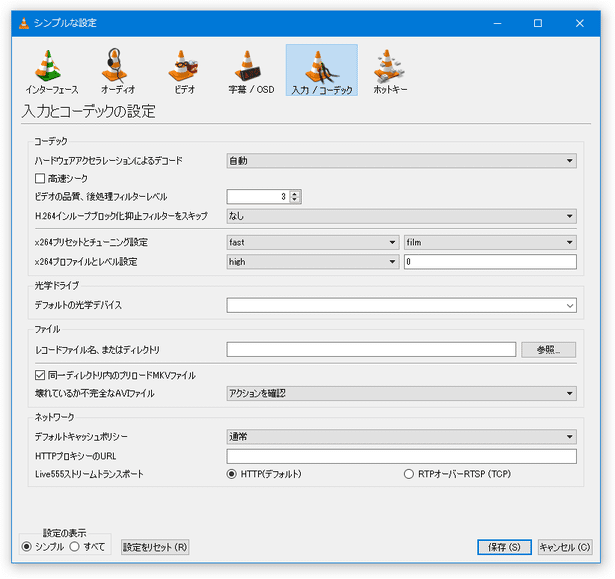
Task: Uncheck 同一ディレクトリ内のプリロードMKVファイル checkbox
Action: (x=40, y=375)
